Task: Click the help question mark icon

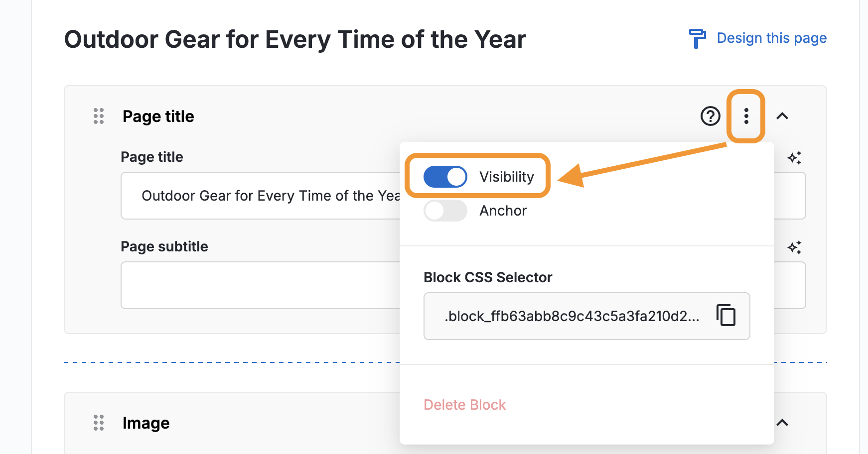Action: tap(710, 116)
